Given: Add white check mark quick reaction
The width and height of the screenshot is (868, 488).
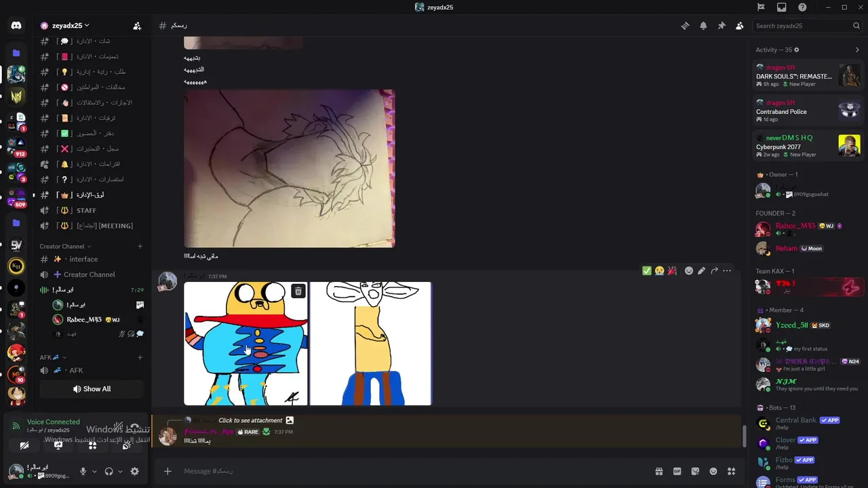Looking at the screenshot, I should [647, 270].
